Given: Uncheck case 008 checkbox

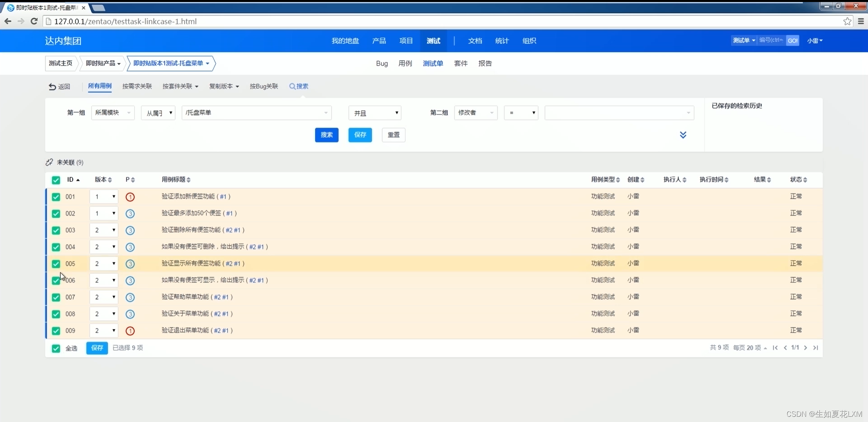Looking at the screenshot, I should click(56, 314).
